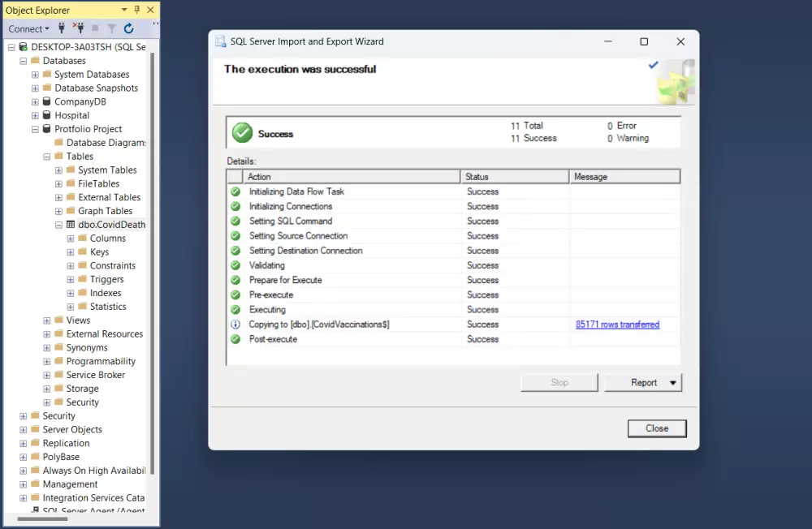Select Statistics under dbo.CovidDeath
The width and height of the screenshot is (812, 529).
(108, 307)
